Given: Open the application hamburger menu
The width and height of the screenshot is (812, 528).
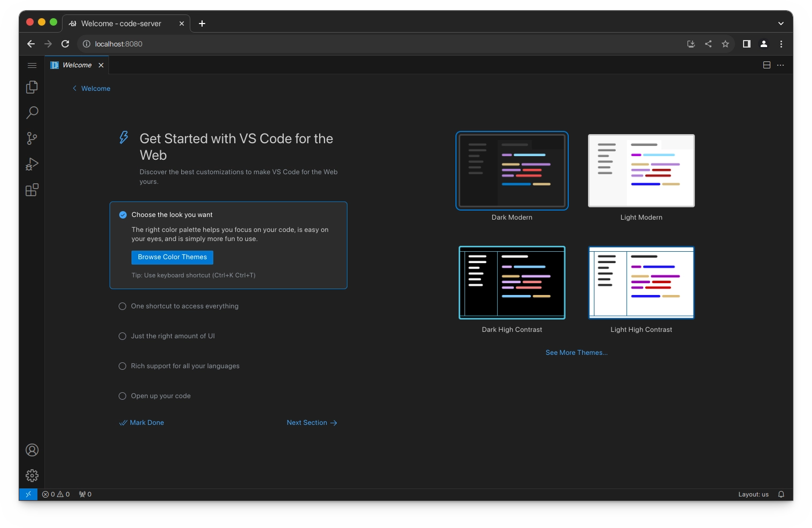Looking at the screenshot, I should [x=32, y=65].
